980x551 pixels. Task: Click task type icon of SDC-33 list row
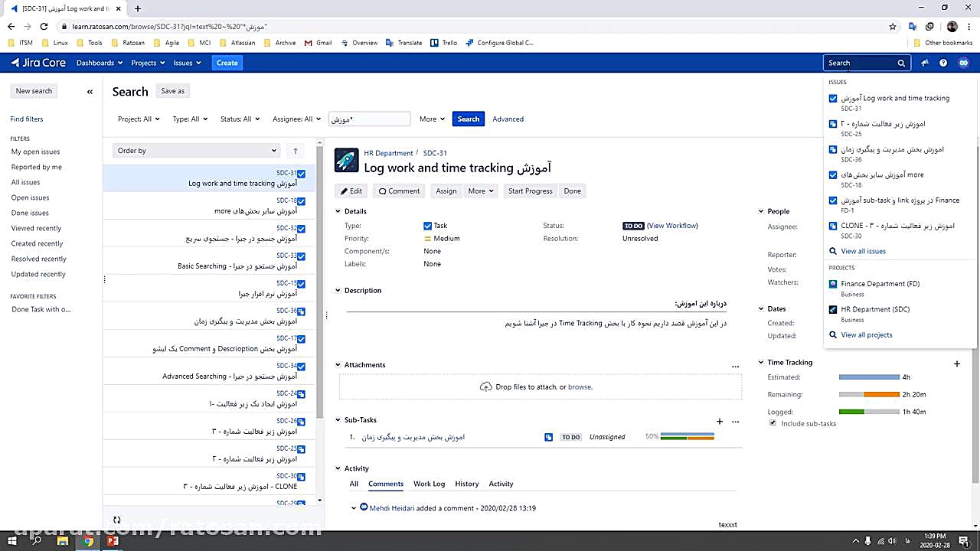point(301,256)
